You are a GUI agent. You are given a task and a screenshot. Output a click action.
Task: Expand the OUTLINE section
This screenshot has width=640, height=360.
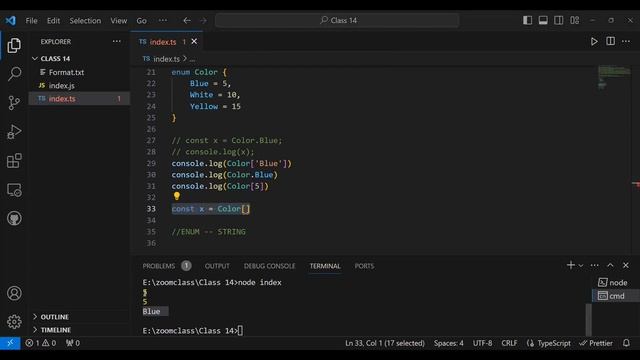coord(79,317)
